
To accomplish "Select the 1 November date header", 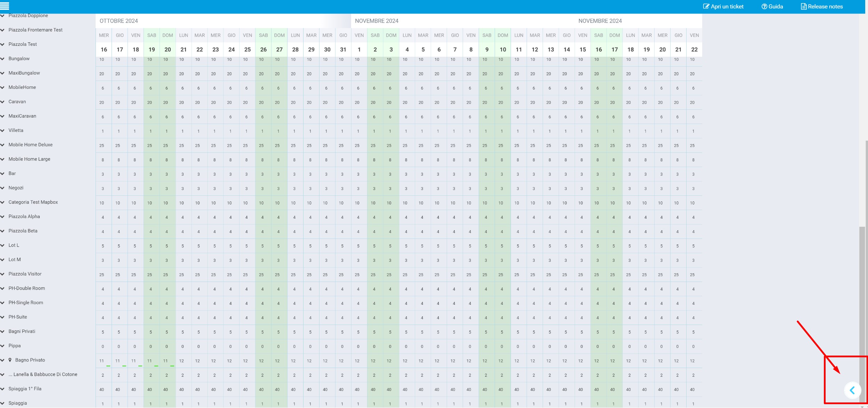I will click(359, 49).
